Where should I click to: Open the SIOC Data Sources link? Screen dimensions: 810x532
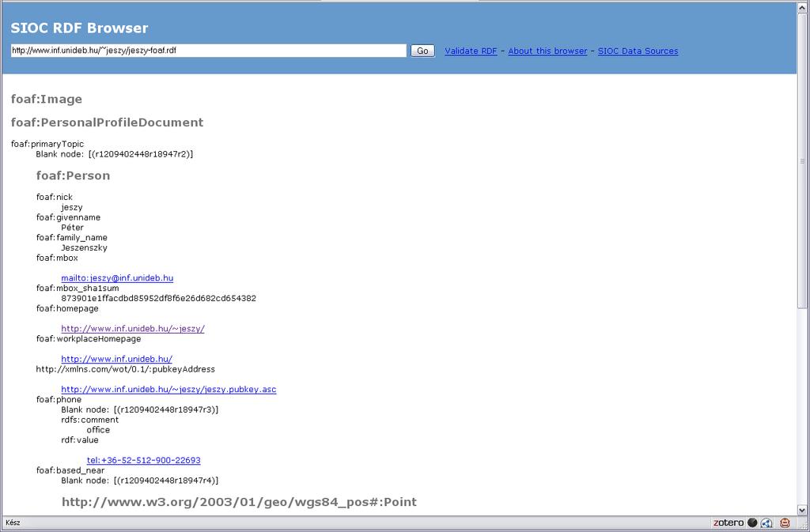[638, 51]
